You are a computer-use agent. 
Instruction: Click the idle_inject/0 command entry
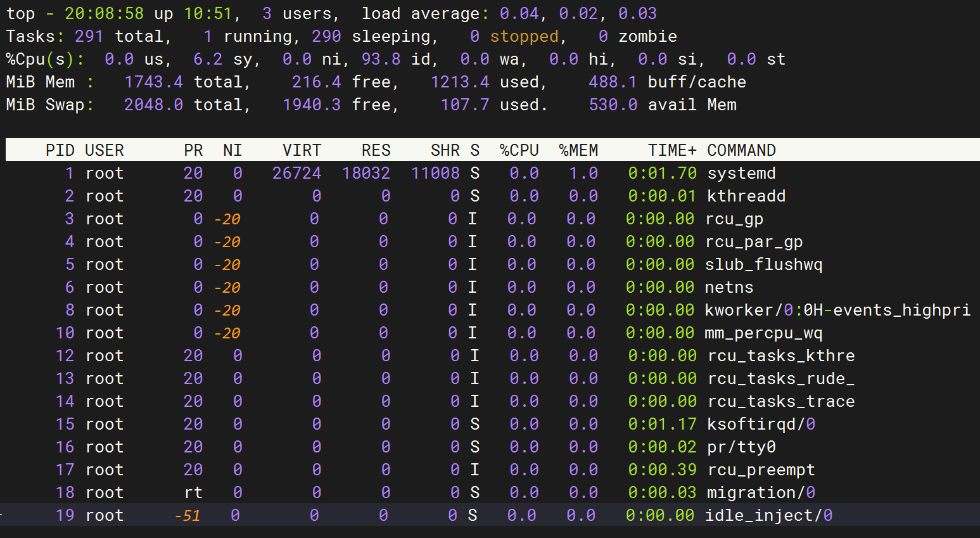(x=768, y=515)
